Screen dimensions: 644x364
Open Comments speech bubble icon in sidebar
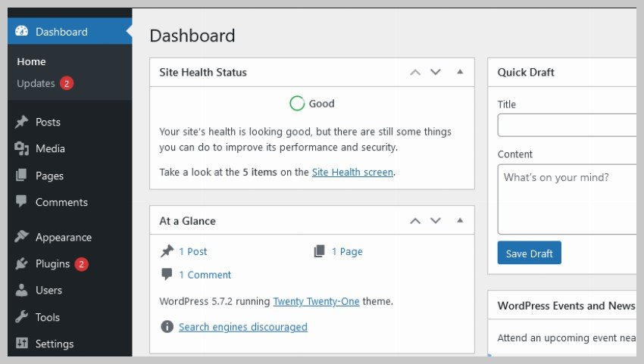(21, 201)
